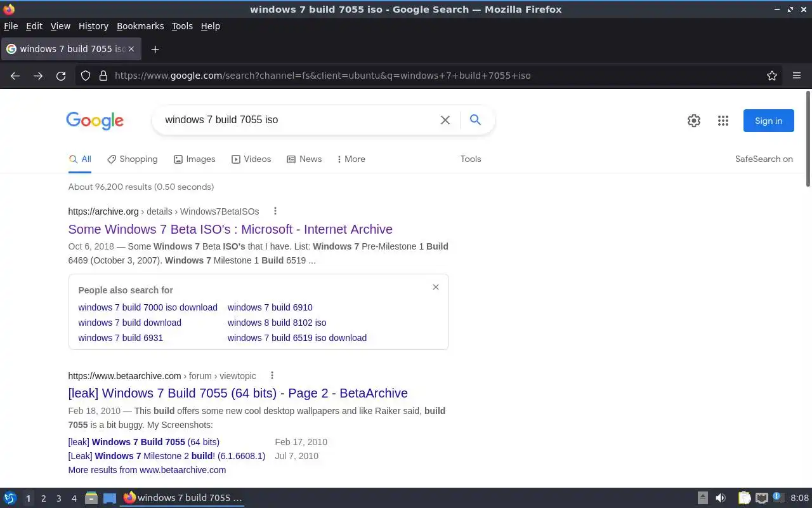The image size is (812, 508).
Task: Open options for the betaarchive.com result
Action: (x=272, y=375)
